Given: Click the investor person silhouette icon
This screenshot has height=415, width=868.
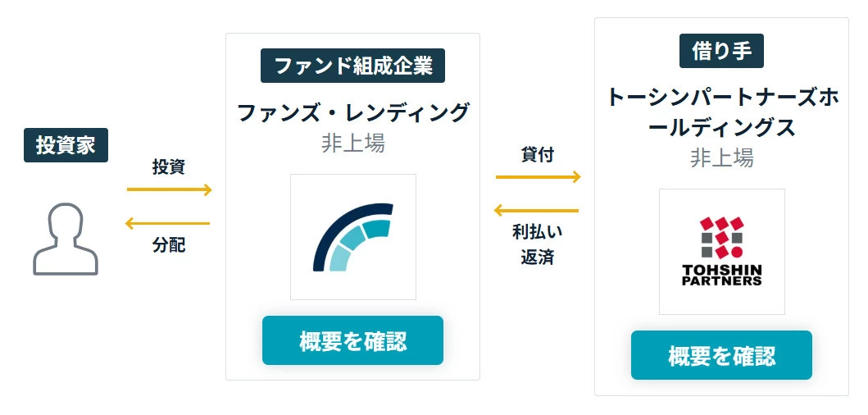Looking at the screenshot, I should (66, 239).
